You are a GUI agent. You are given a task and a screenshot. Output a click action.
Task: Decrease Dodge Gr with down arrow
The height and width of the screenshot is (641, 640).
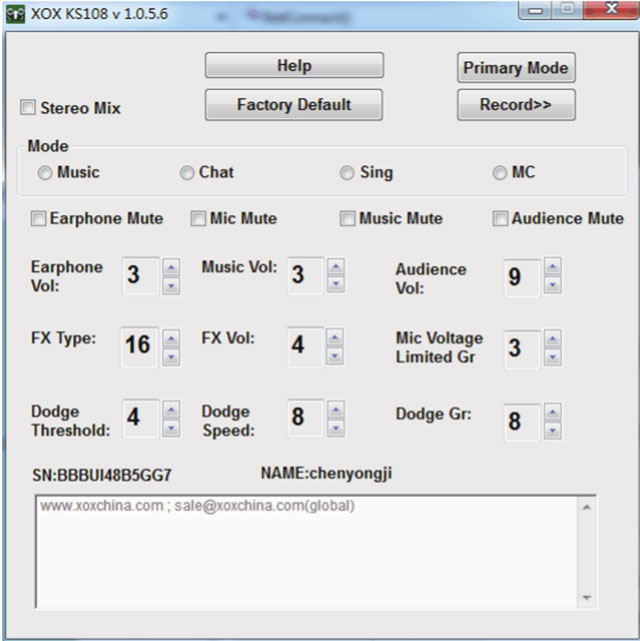(x=553, y=430)
